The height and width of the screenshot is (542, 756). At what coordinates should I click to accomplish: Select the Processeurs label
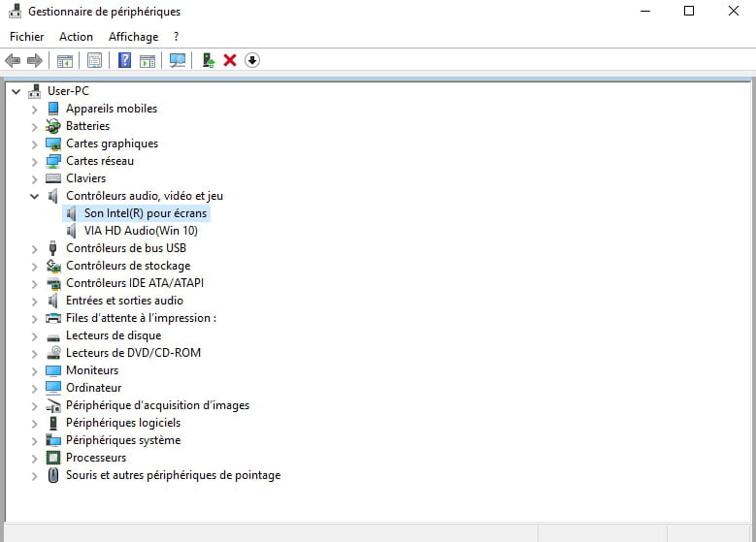pyautogui.click(x=96, y=458)
